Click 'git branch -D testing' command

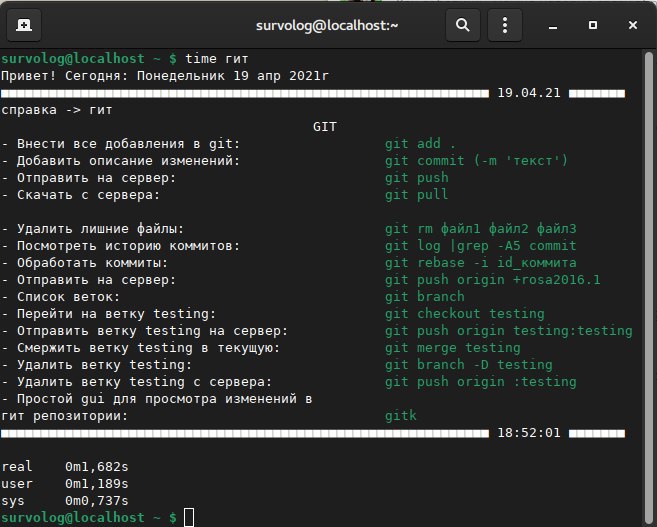[469, 364]
